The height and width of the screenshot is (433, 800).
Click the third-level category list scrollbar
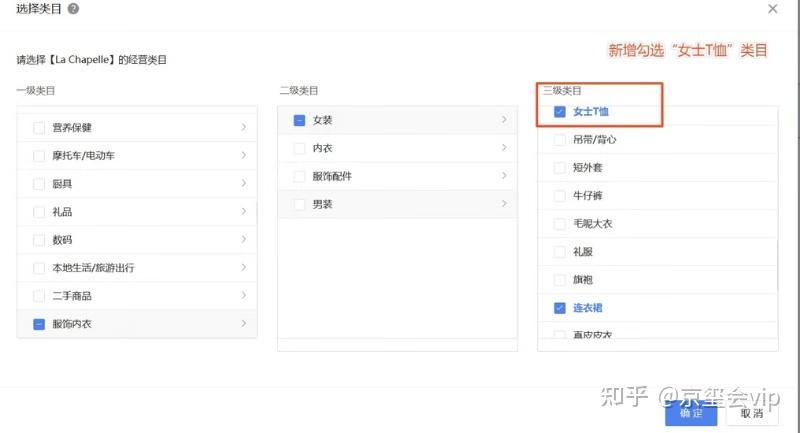click(777, 260)
